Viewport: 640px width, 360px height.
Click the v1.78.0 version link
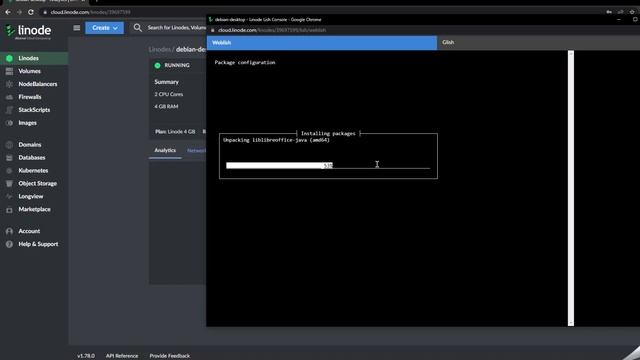(86, 356)
